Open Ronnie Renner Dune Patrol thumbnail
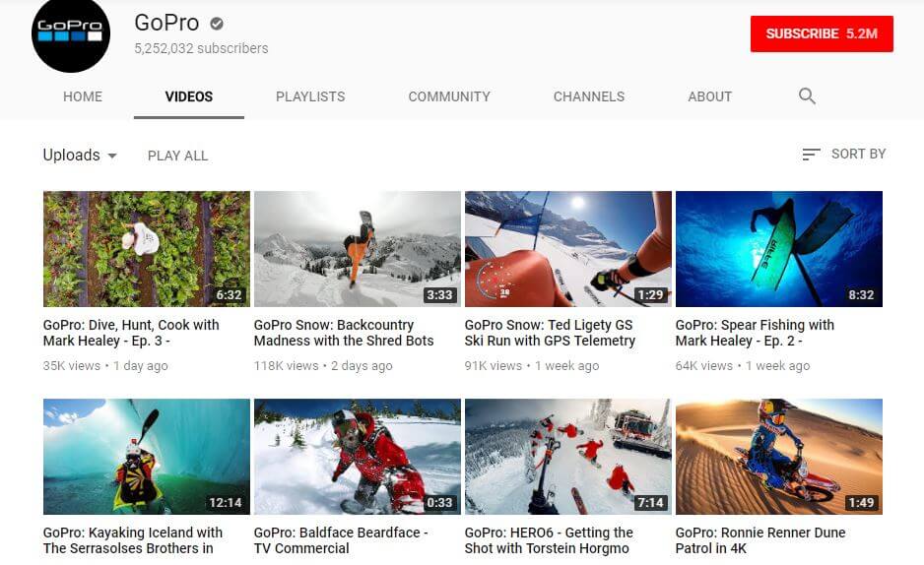Screen dimensions: 924x565 point(779,457)
